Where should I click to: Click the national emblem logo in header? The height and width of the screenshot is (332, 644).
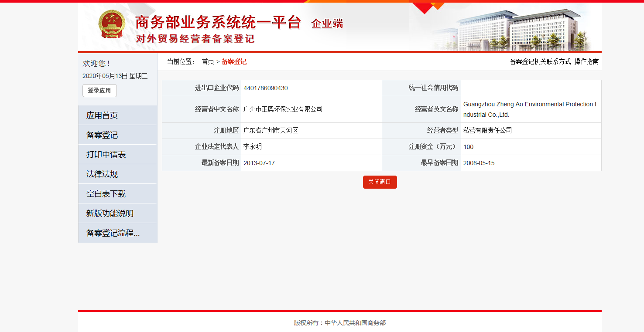coord(111,25)
